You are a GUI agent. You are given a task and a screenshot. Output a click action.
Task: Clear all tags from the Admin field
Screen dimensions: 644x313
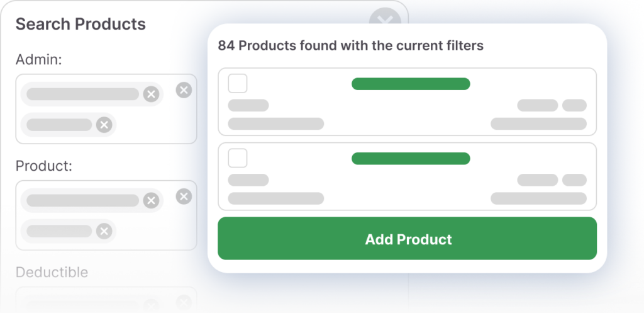coord(184,90)
